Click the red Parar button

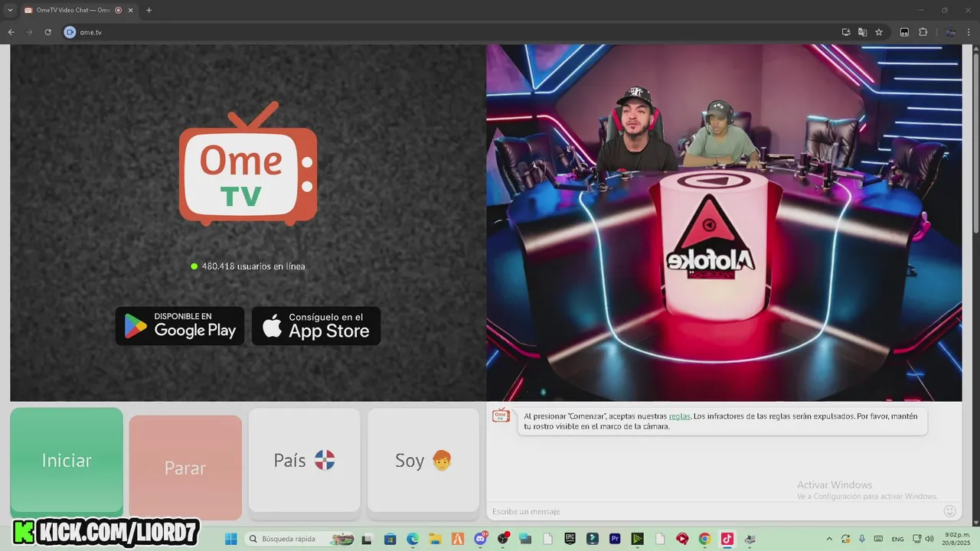(185, 468)
